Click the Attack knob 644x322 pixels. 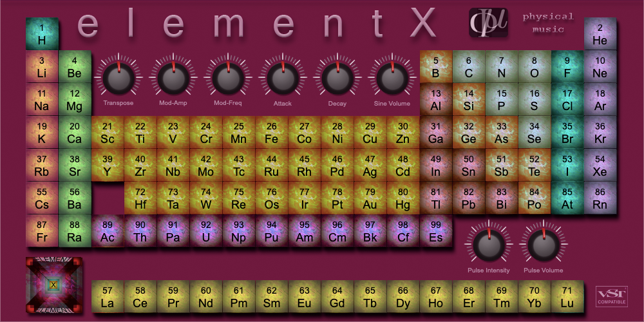point(283,77)
